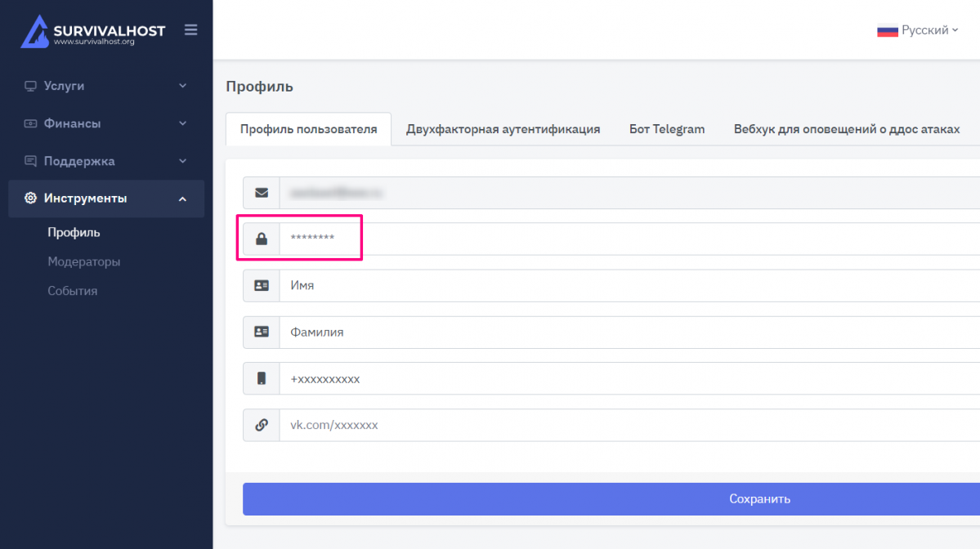Click the SurvivalHost logo

click(x=92, y=32)
